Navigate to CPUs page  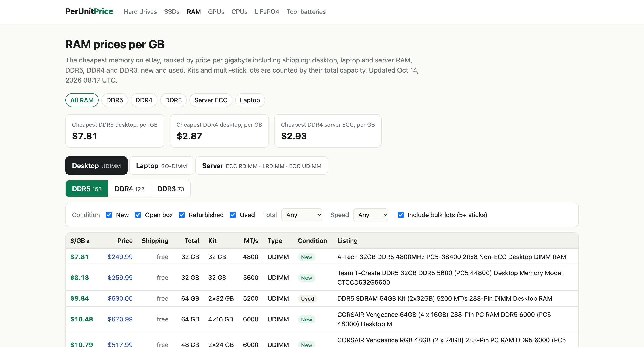click(239, 12)
